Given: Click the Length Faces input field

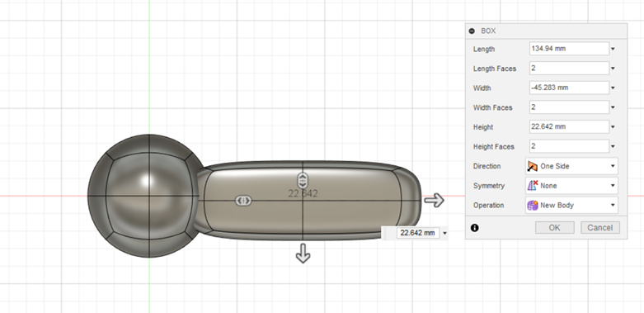Looking at the screenshot, I should [569, 68].
